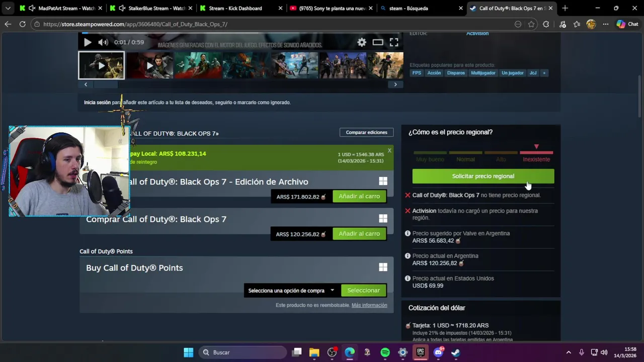Click Solicitar precio regional button
The width and height of the screenshot is (644, 362).
click(x=483, y=176)
